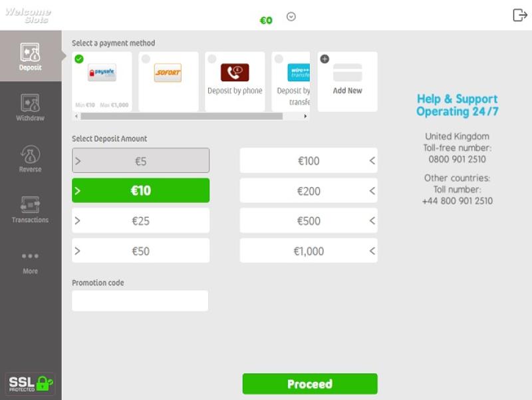532x400 pixels.
Task: Click the Promotion code input field
Action: tap(140, 301)
